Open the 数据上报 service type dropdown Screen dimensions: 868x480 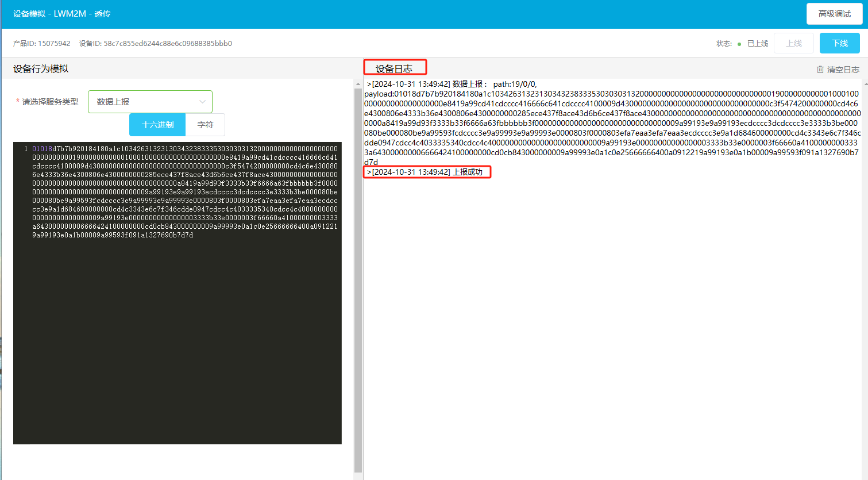pos(149,102)
